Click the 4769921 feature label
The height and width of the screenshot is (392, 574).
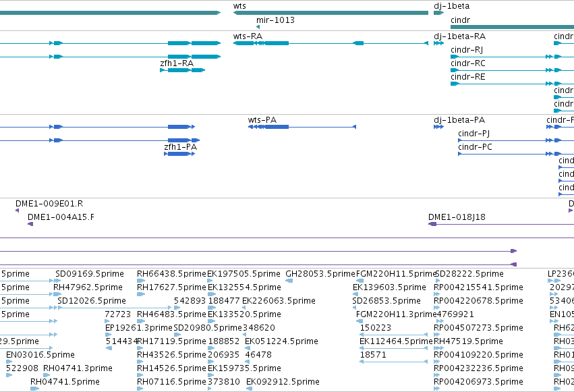tap(455, 314)
